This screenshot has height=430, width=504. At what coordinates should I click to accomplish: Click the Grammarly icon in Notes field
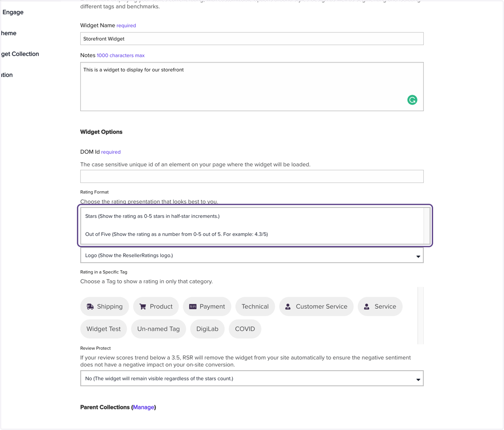click(412, 100)
